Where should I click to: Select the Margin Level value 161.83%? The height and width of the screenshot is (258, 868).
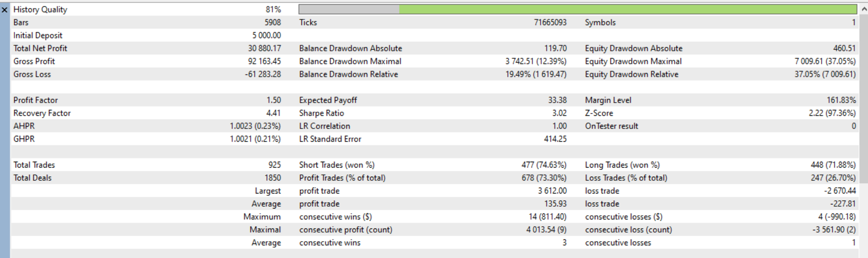click(841, 100)
